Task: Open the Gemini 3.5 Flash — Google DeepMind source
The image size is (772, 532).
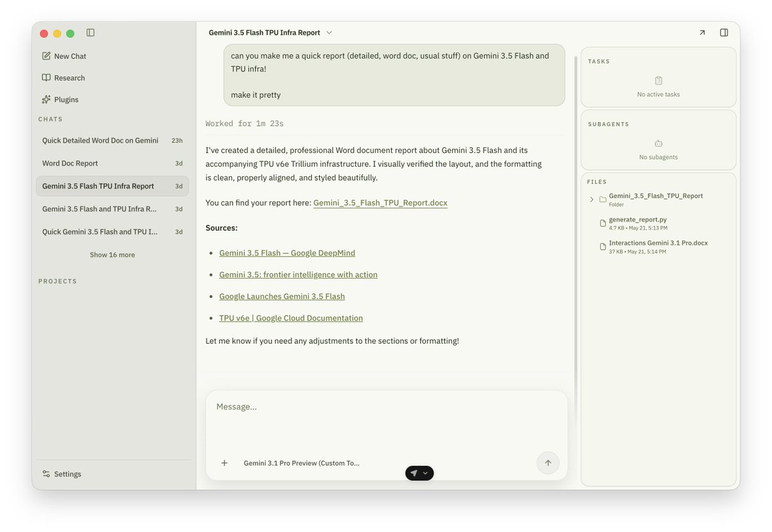Action: pos(287,253)
